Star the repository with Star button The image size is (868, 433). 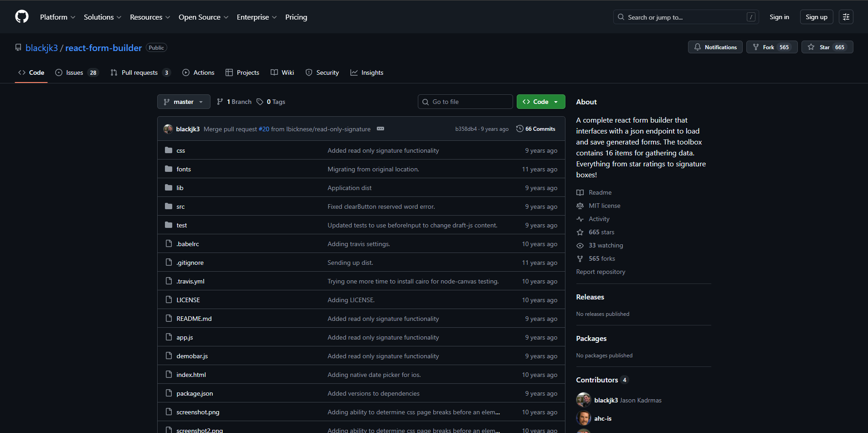coord(827,47)
